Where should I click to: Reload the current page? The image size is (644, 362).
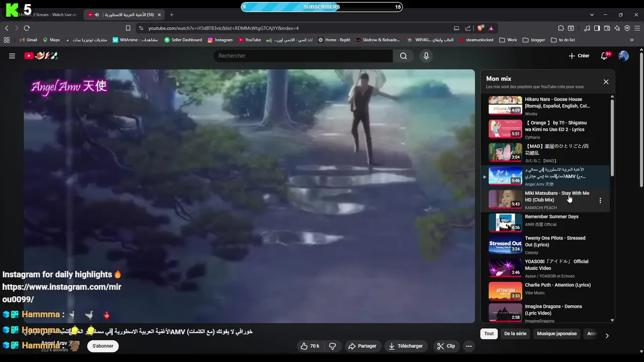tap(27, 28)
